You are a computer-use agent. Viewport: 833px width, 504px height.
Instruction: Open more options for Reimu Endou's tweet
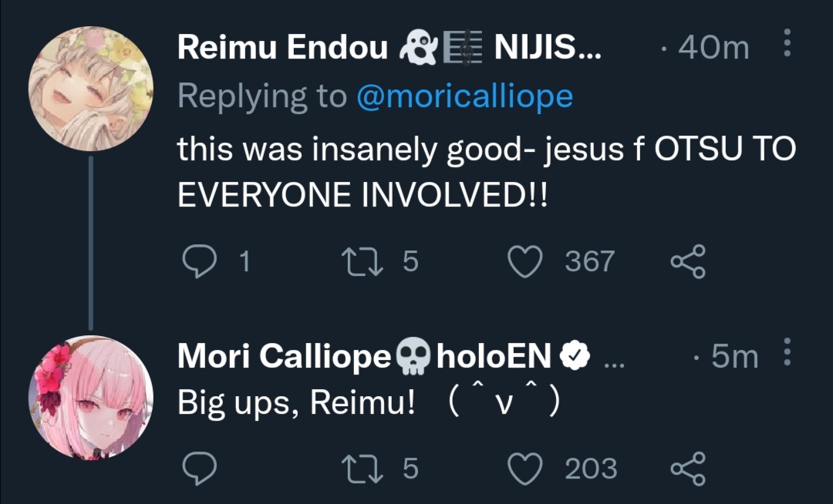(787, 44)
